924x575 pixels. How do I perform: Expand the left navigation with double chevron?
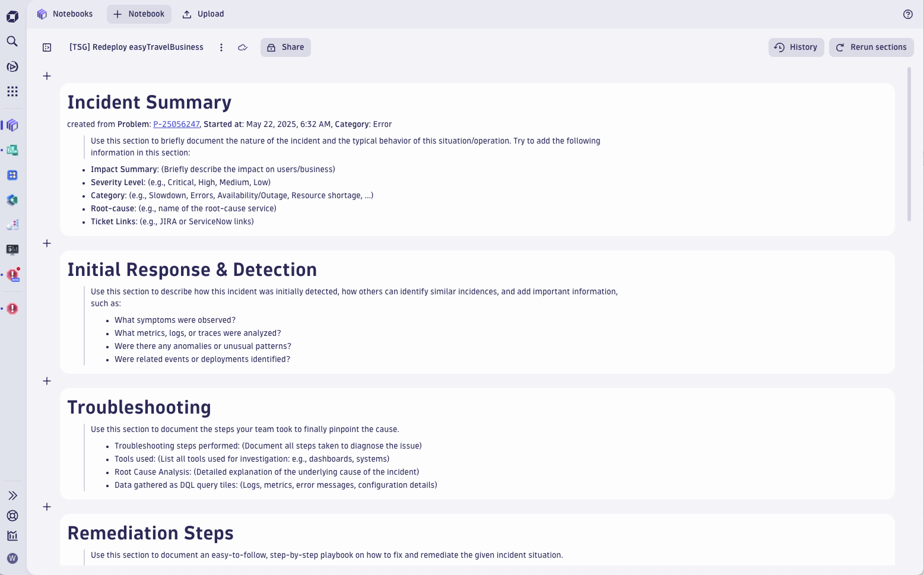tap(12, 495)
